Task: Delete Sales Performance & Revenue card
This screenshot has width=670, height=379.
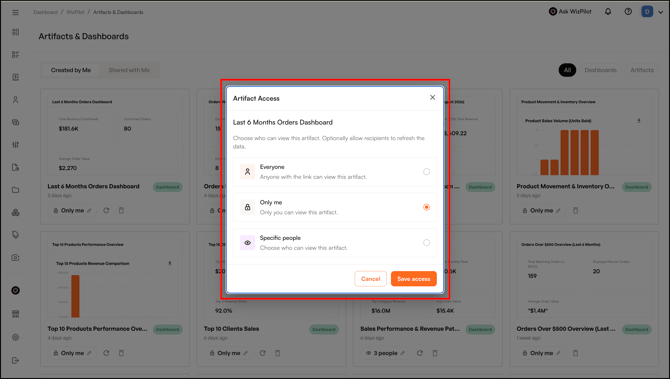Action: pyautogui.click(x=435, y=353)
